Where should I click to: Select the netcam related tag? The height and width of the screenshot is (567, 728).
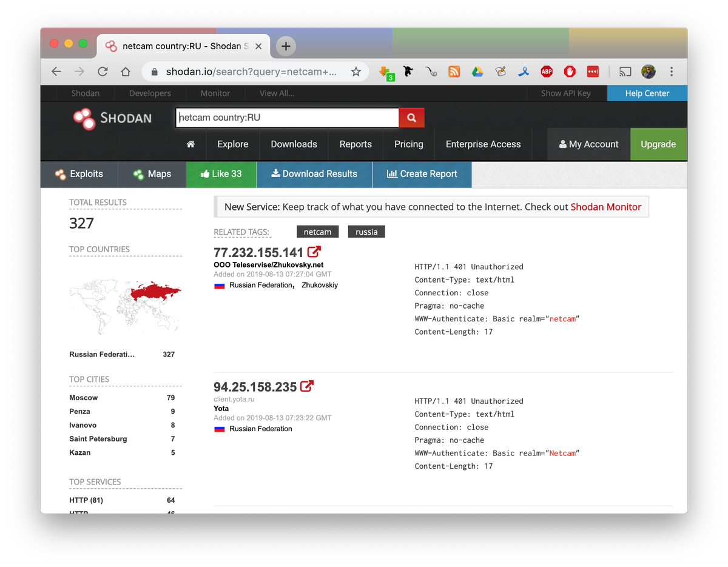point(318,232)
